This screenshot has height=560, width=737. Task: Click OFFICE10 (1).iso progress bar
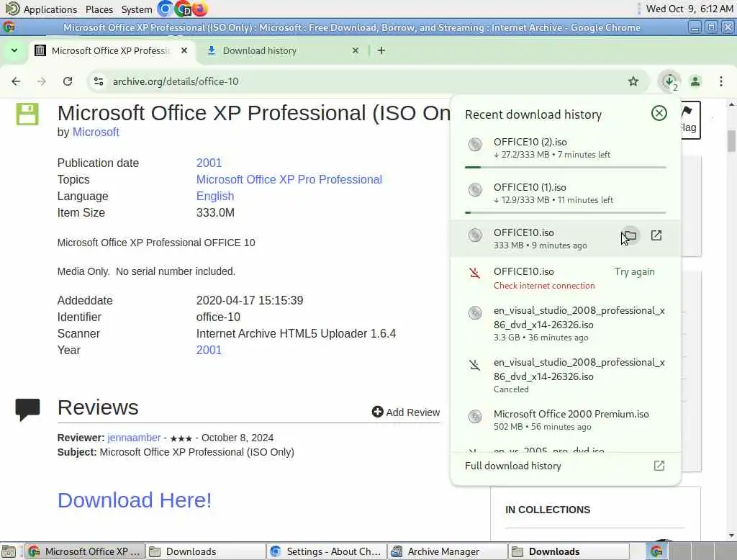(x=565, y=212)
